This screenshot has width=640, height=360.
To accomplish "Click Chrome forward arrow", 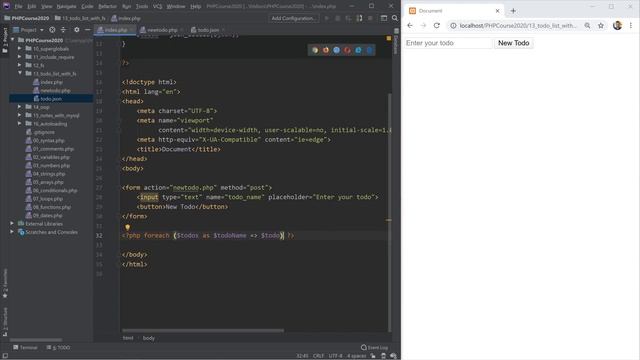I will 423,25.
